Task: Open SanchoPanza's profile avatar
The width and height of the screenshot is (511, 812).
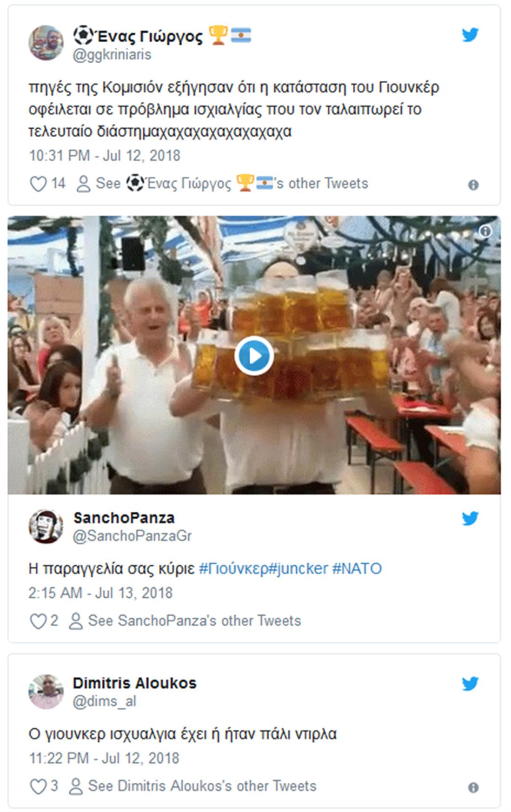Action: coord(46,527)
